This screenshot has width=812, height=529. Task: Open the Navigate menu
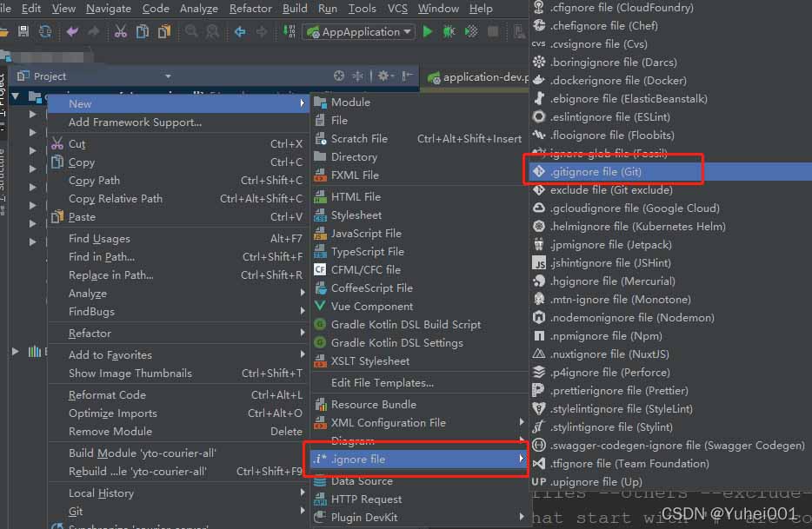108,9
